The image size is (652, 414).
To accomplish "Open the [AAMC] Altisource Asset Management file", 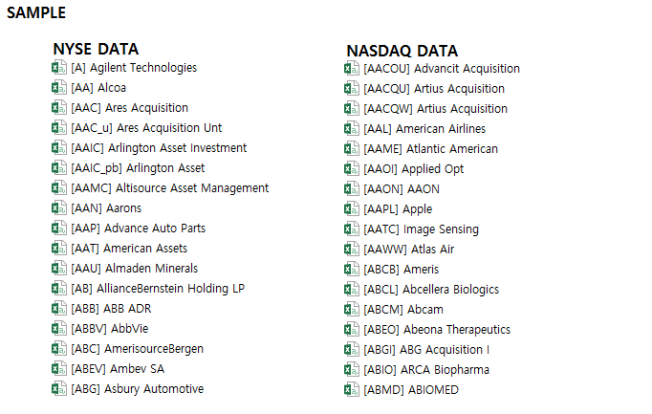I will [169, 188].
